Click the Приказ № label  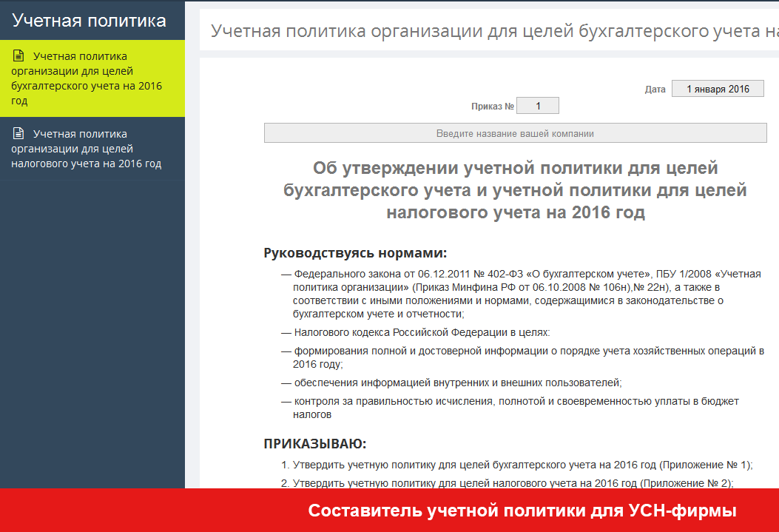[x=493, y=107]
